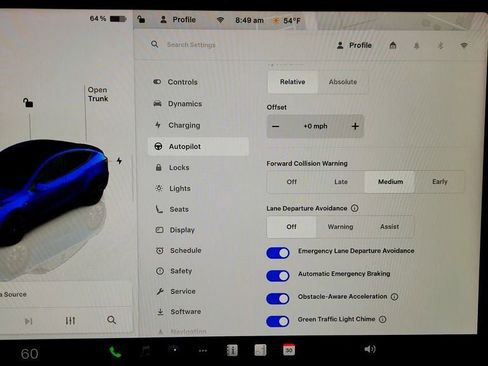Tap the Bluetooth icon in settings header
This screenshot has width=488, height=366.
pyautogui.click(x=440, y=46)
